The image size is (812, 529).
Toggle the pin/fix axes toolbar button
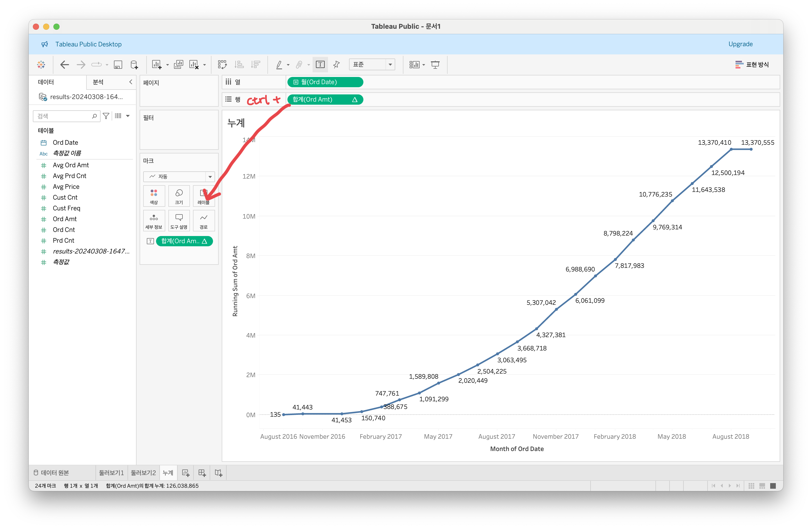pyautogui.click(x=336, y=65)
